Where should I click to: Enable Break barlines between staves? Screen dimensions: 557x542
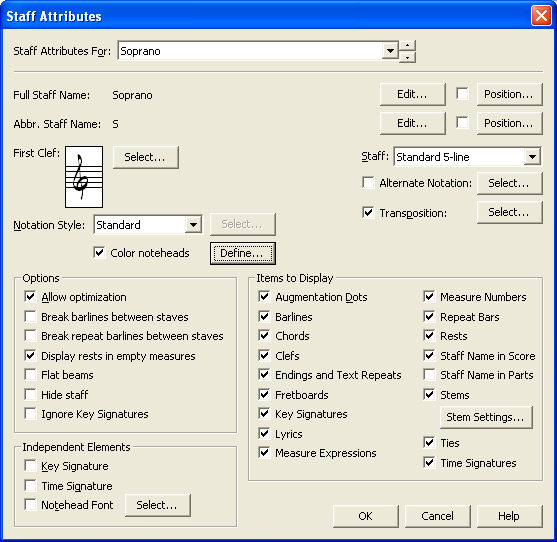[30, 316]
